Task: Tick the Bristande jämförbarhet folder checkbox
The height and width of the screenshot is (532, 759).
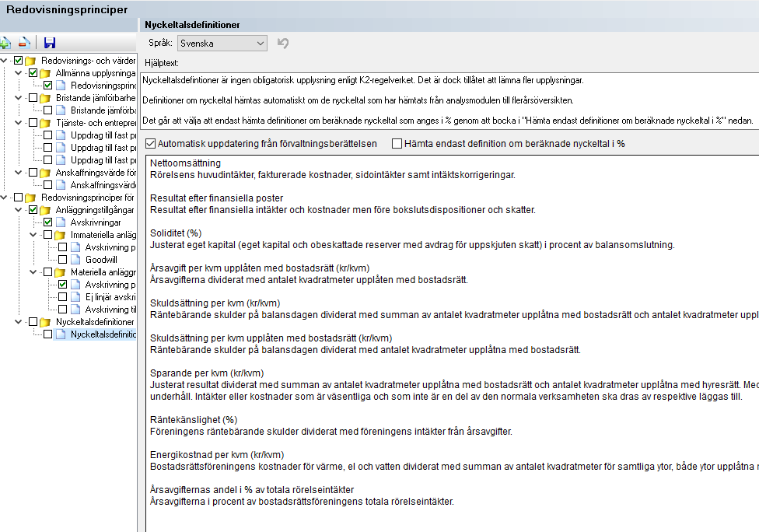Action: pos(33,98)
